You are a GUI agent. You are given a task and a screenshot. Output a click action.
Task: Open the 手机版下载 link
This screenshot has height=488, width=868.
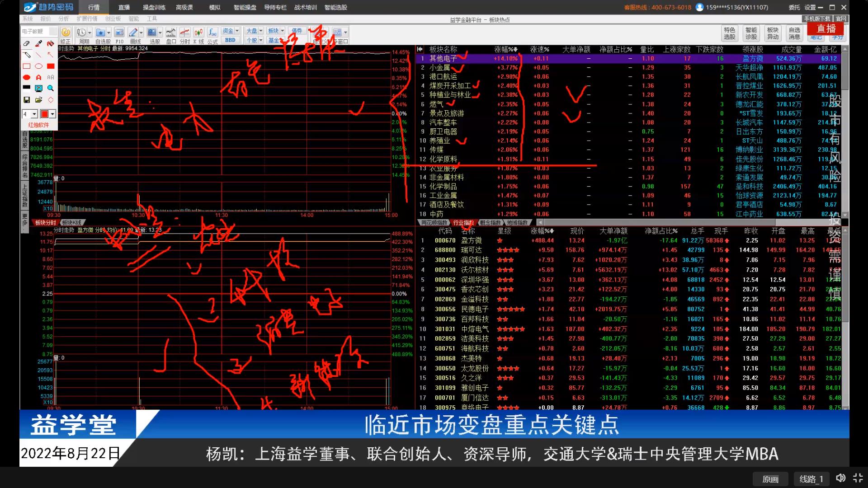817,19
